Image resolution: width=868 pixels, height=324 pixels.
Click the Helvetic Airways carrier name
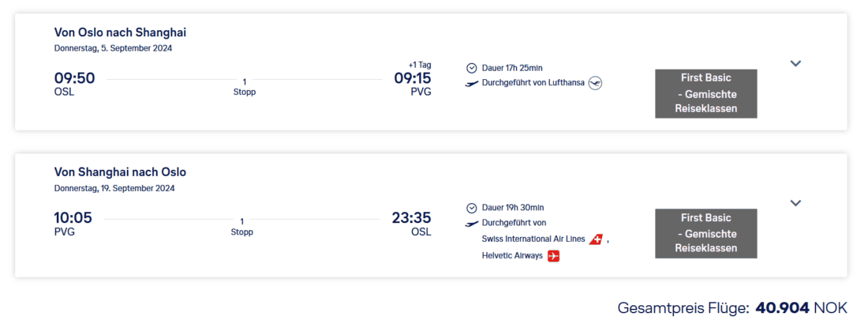[512, 256]
